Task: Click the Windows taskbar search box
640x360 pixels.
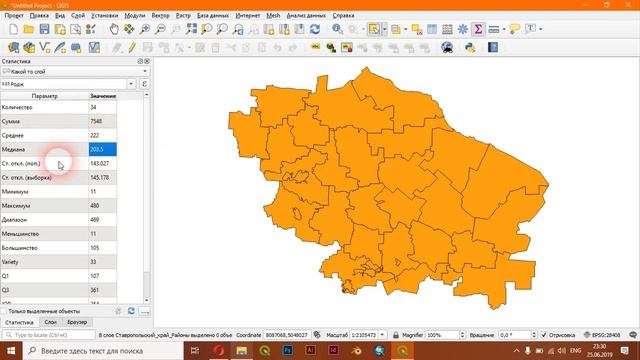Action: (103, 351)
